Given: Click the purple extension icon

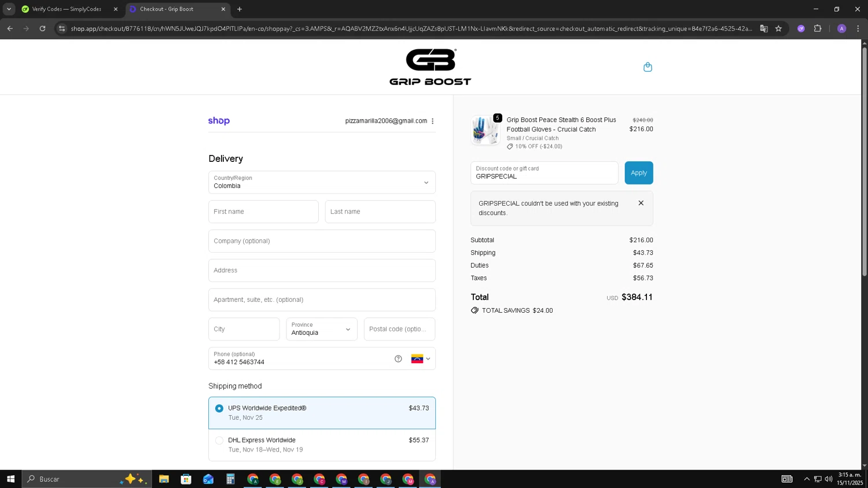Looking at the screenshot, I should pos(801,28).
